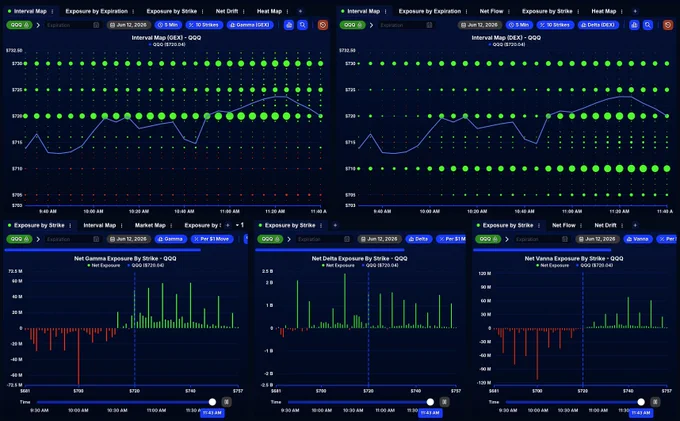Add a new tab in the Net Gamma exposure panel
The height and width of the screenshot is (421, 680).
(x=228, y=225)
